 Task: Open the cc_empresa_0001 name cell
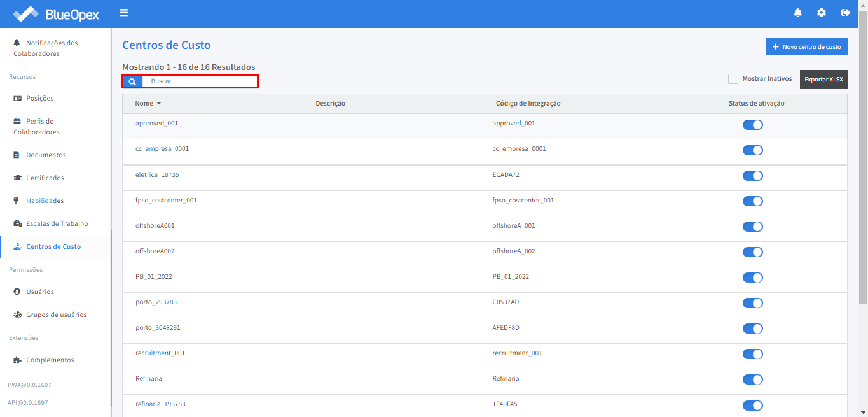click(162, 149)
